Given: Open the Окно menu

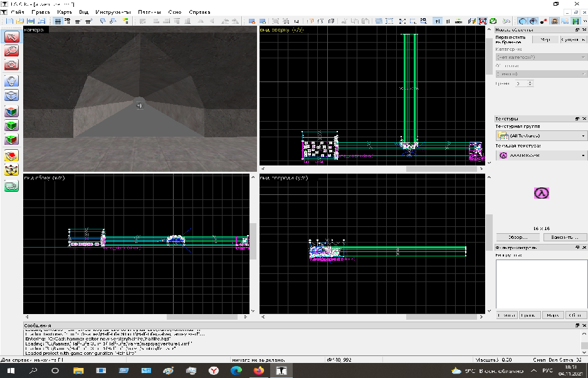Looking at the screenshot, I should click(x=175, y=12).
